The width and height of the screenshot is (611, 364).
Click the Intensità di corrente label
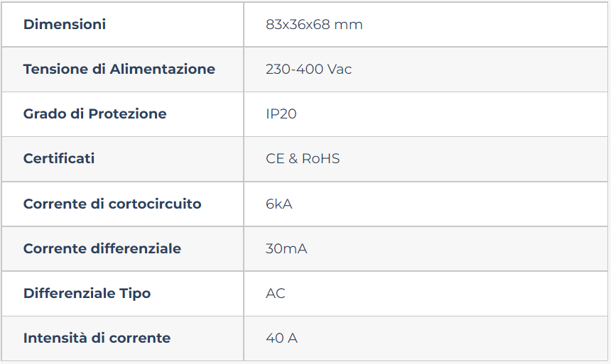coord(97,338)
